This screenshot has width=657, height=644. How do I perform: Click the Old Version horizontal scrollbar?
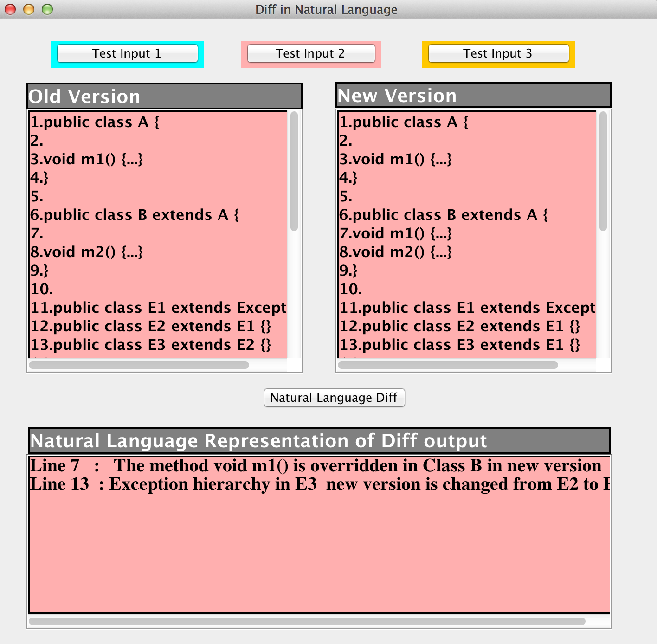point(139,365)
